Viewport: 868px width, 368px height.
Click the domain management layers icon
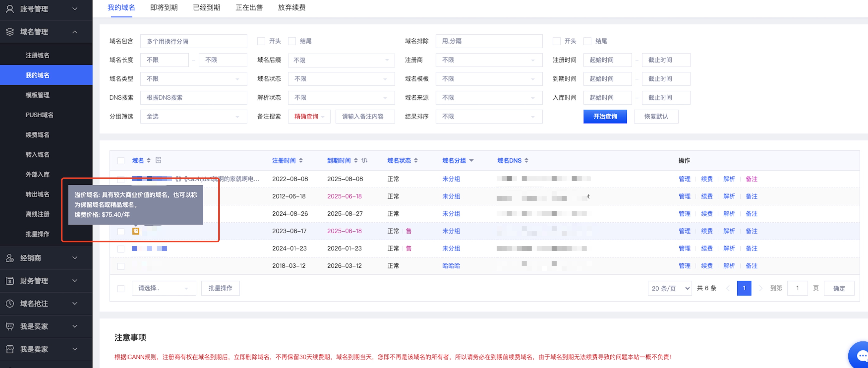click(10, 32)
